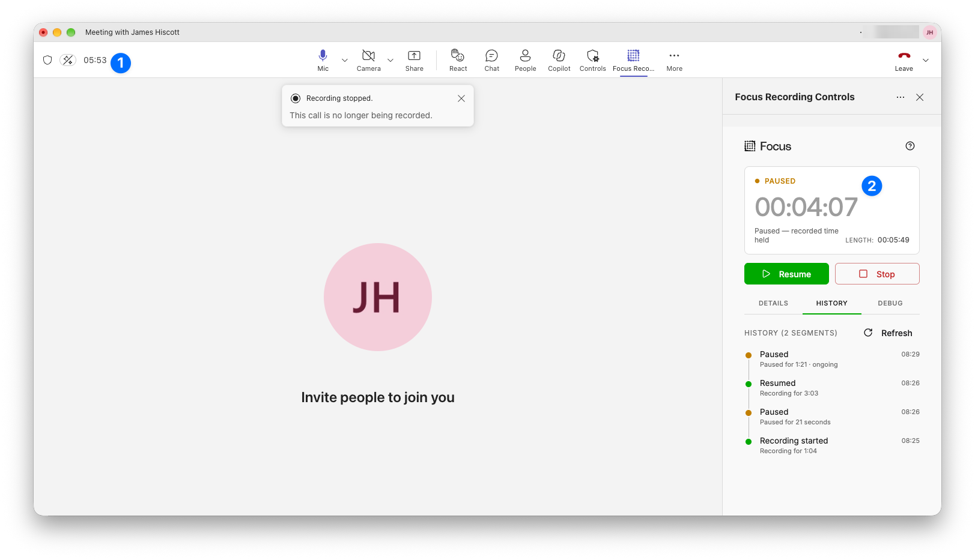
Task: Mute the microphone with the Mic button
Action: click(323, 60)
